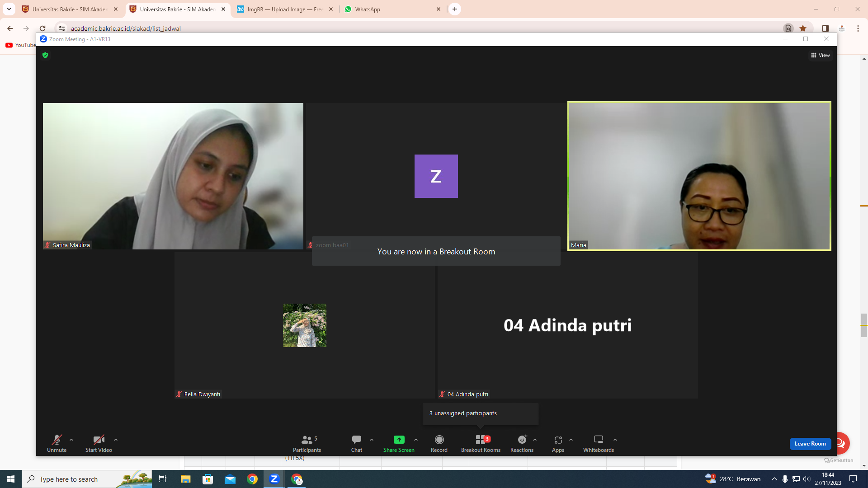
Task: View site information beside the address bar
Action: (x=62, y=28)
